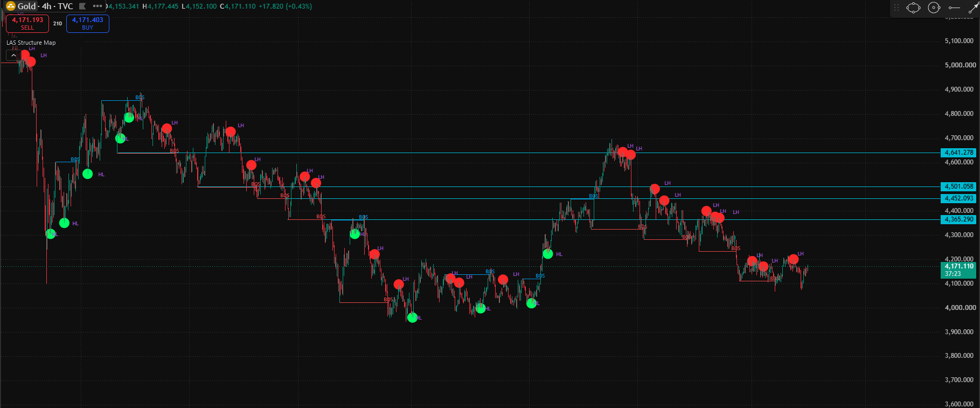
Task: Click the 4,800.000 price axis tick
Action: tap(960, 114)
